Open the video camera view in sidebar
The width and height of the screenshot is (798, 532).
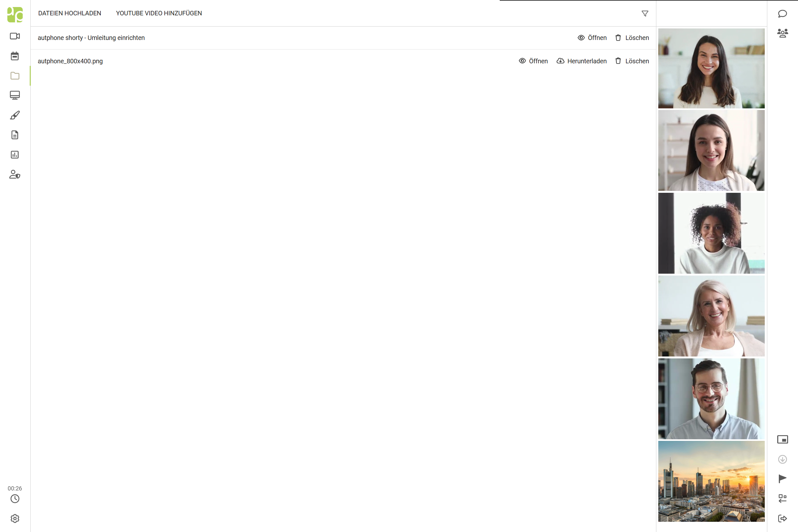[x=15, y=36]
